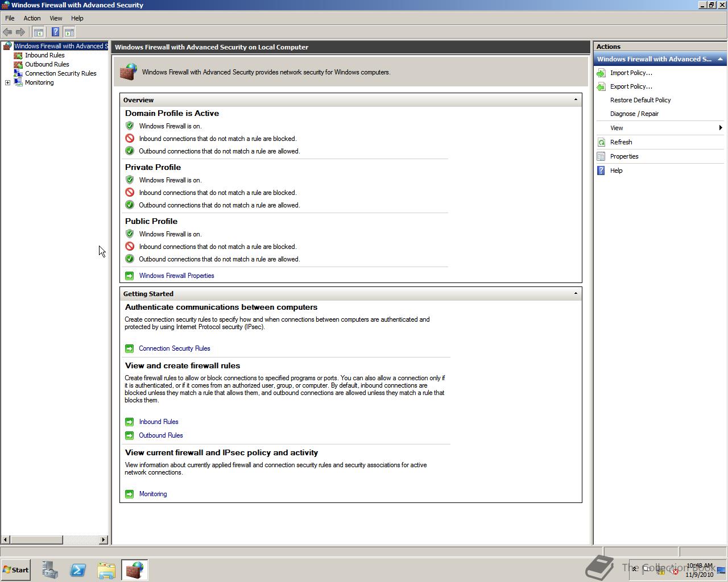The height and width of the screenshot is (582, 728).
Task: Select the Connection Security Rules tree icon
Action: [18, 73]
